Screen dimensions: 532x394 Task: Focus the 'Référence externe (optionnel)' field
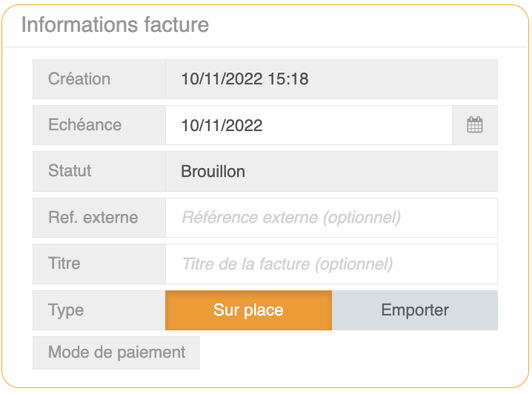pos(331,218)
